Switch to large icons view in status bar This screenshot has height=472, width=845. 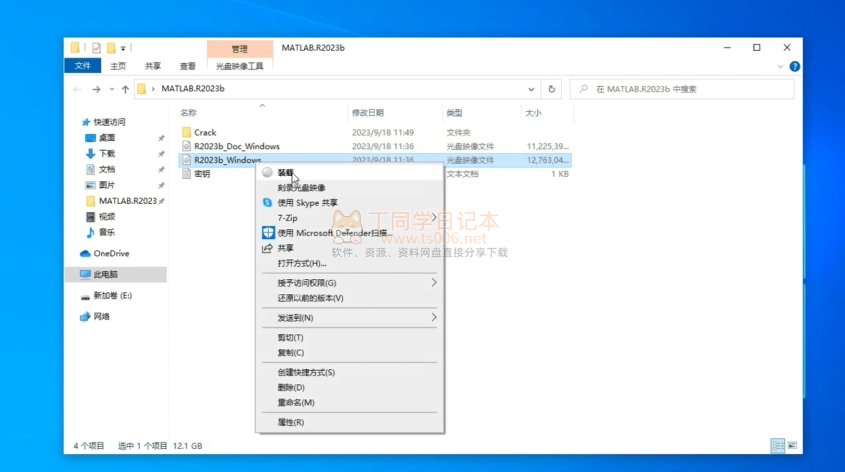[x=792, y=446]
